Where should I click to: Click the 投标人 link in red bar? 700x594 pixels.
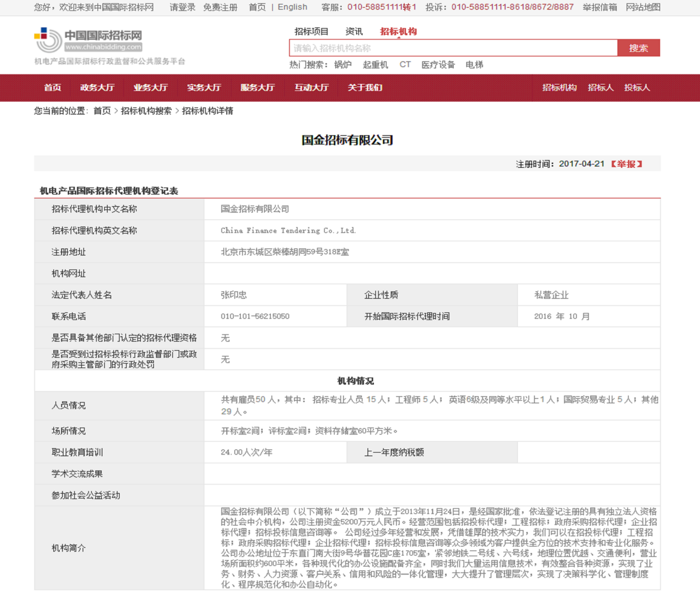click(x=637, y=88)
